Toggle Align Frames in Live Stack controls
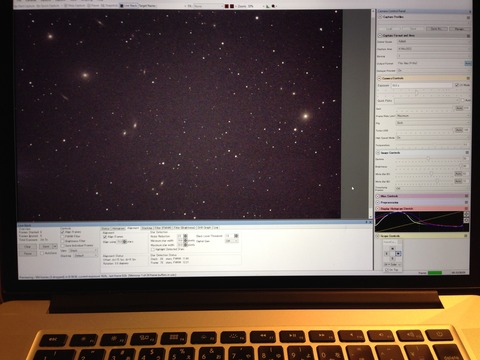Image resolution: width=480 pixels, height=360 pixels. [62, 232]
